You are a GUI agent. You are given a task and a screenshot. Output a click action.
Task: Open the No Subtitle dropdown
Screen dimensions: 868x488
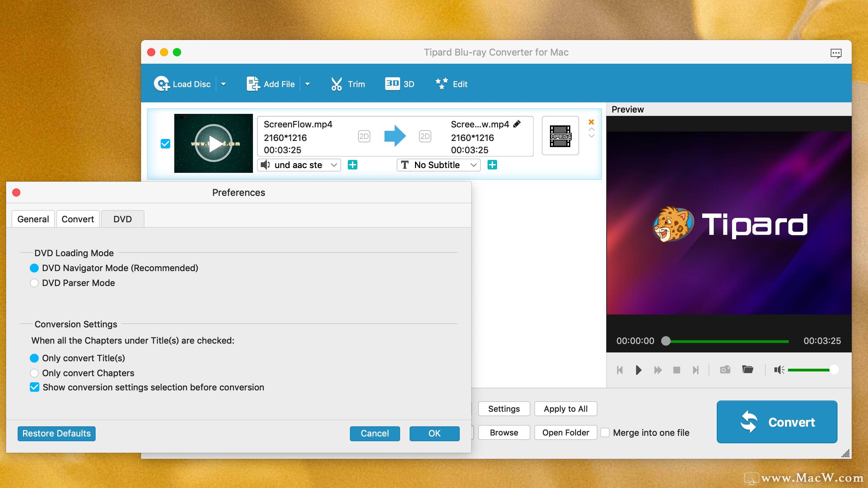[x=439, y=165]
